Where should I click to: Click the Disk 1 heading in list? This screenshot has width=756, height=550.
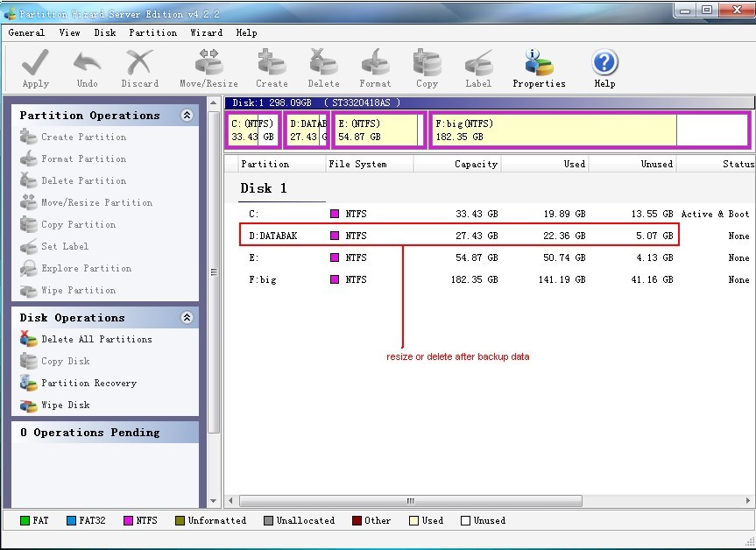coord(264,188)
